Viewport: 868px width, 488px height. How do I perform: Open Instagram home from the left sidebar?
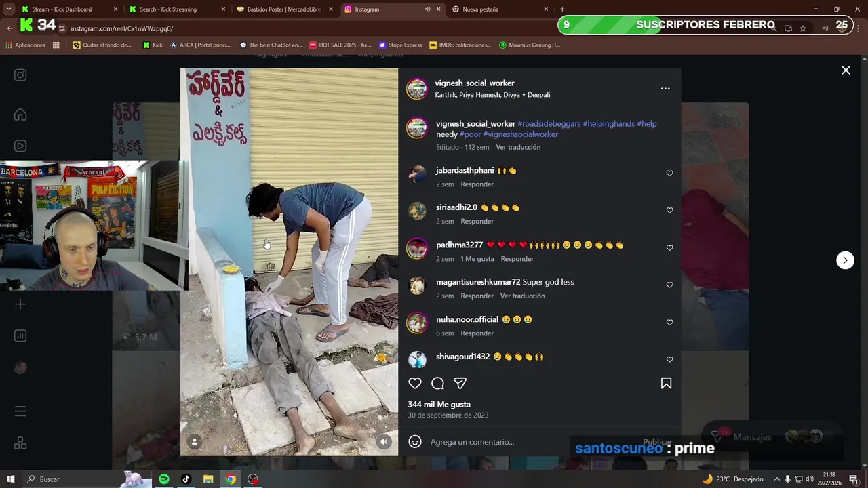coord(20,115)
